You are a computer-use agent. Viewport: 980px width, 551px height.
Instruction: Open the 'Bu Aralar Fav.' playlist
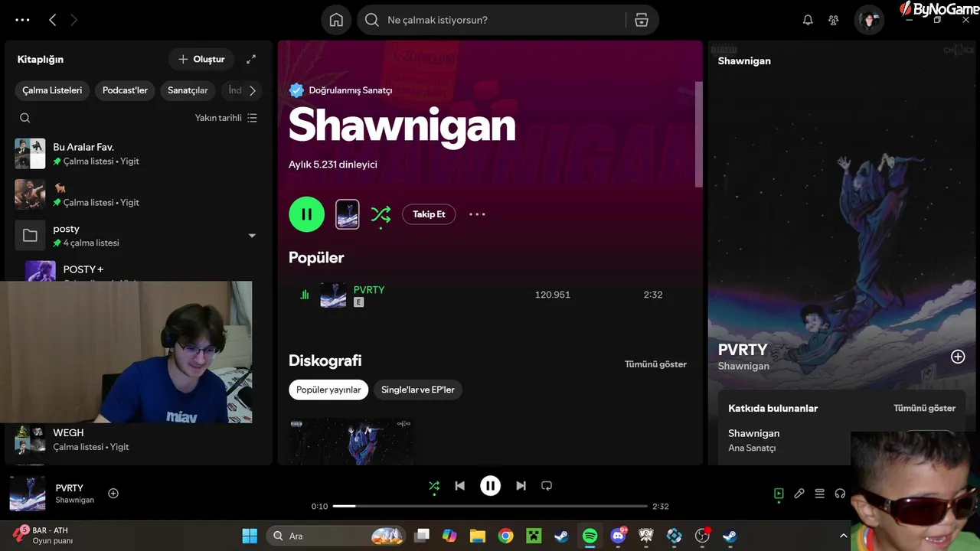click(x=138, y=154)
